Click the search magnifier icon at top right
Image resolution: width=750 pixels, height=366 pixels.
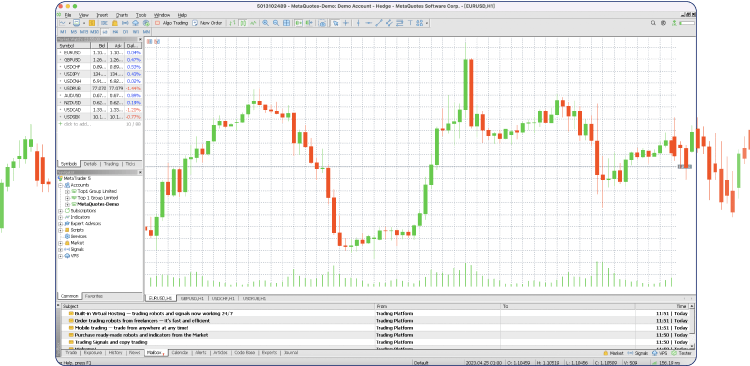[x=654, y=22]
